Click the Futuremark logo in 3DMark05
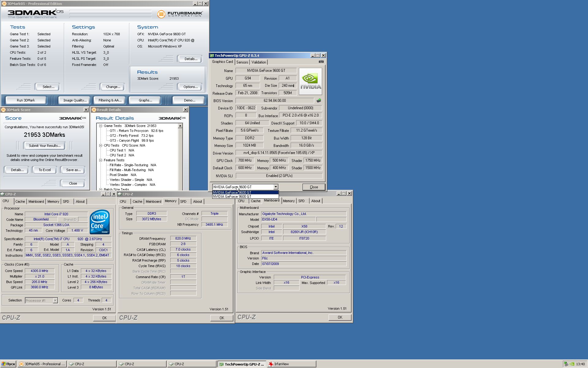The image size is (588, 368). tap(180, 14)
